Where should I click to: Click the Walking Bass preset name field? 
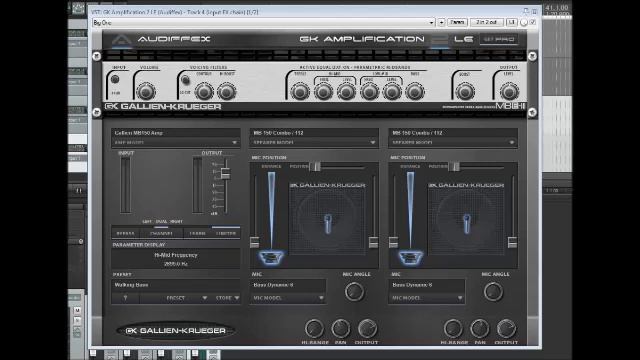coord(176,285)
